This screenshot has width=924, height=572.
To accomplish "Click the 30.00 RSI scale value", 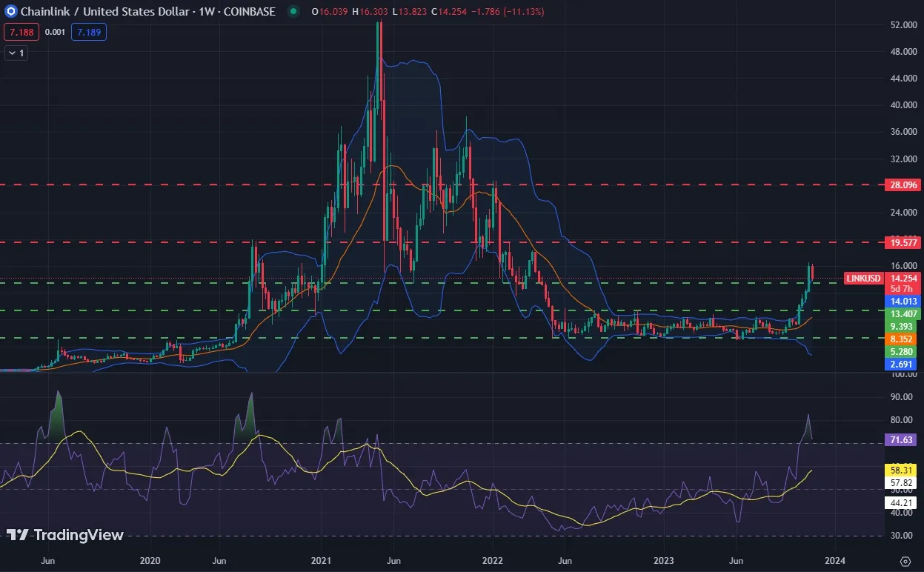I will 902,536.
